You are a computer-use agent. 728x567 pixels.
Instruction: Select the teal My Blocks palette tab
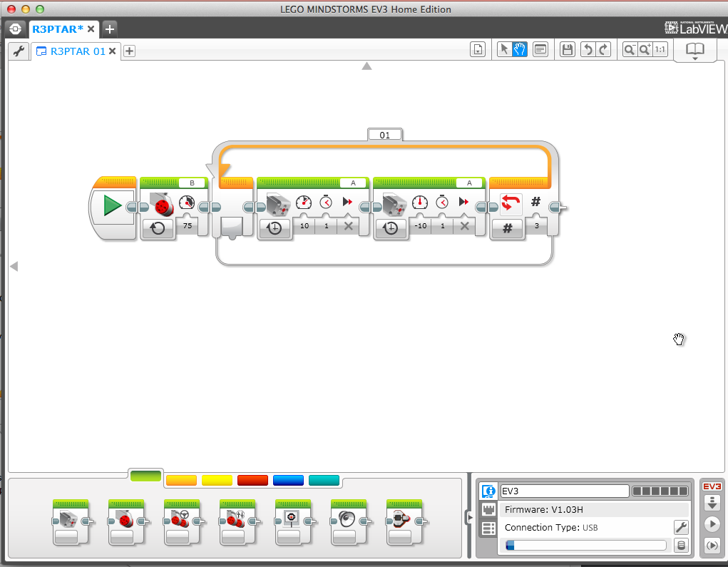point(324,480)
